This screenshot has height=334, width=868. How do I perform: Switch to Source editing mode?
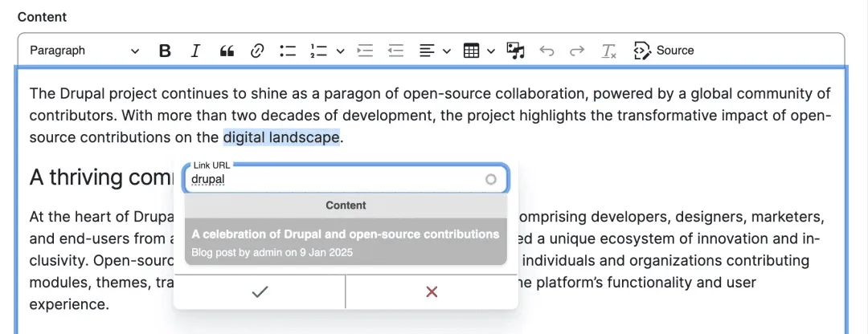point(664,51)
